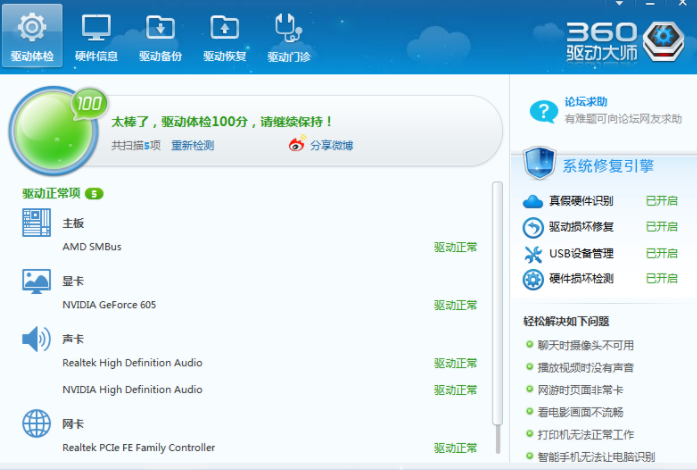Click 驱动正常 status for NVIDIA Audio
The image size is (697, 470).
coord(455,390)
